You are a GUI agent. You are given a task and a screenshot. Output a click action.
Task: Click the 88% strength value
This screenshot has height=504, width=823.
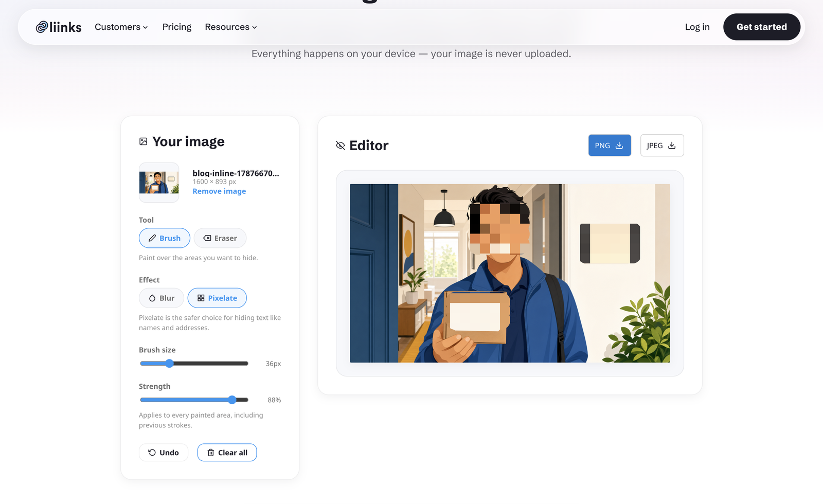coord(274,400)
